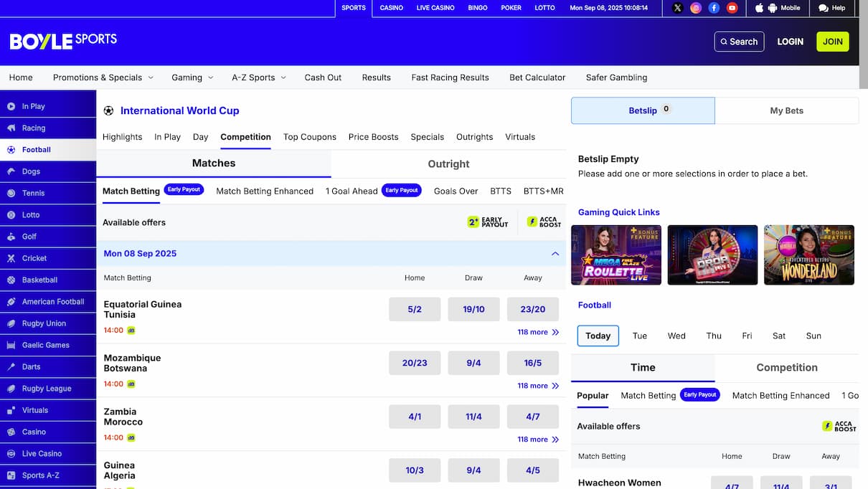868x489 pixels.
Task: Click the Acca Boost icon in Available offers
Action: tap(544, 222)
